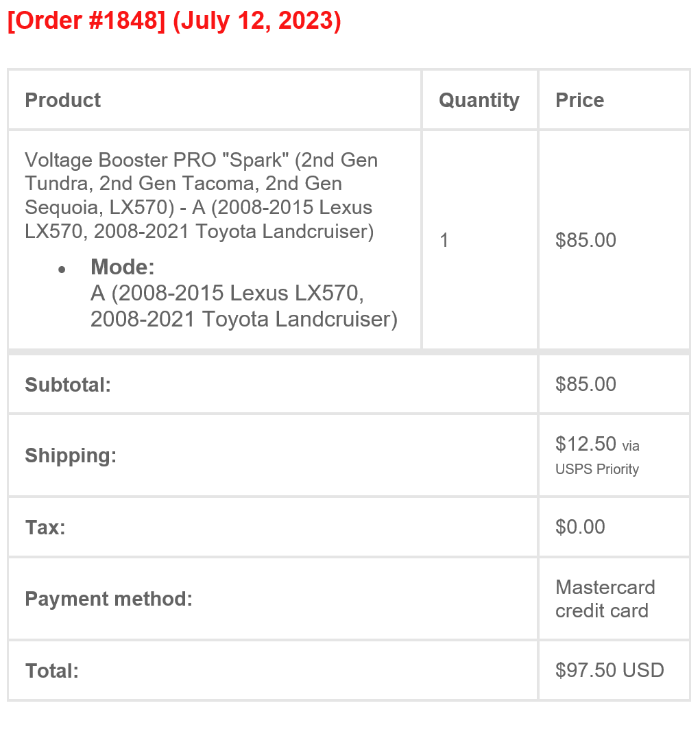Click the $12.50 shipping cost
This screenshot has height=736, width=700.
click(x=586, y=444)
